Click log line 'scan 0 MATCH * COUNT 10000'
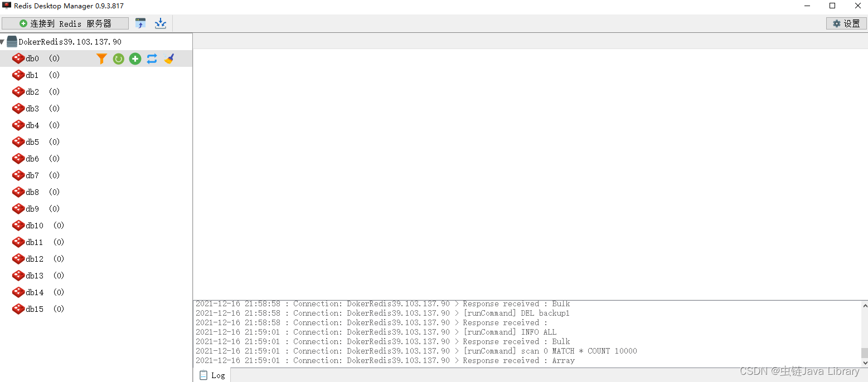 [416, 351]
